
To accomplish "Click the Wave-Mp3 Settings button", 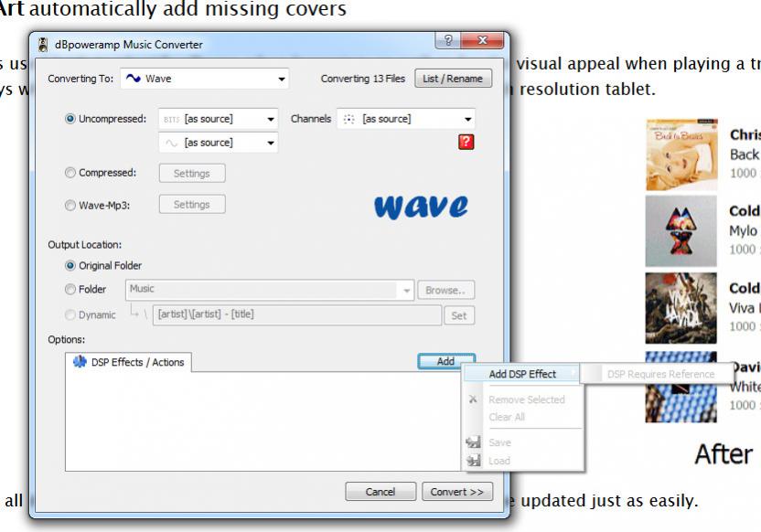I will pyautogui.click(x=192, y=205).
